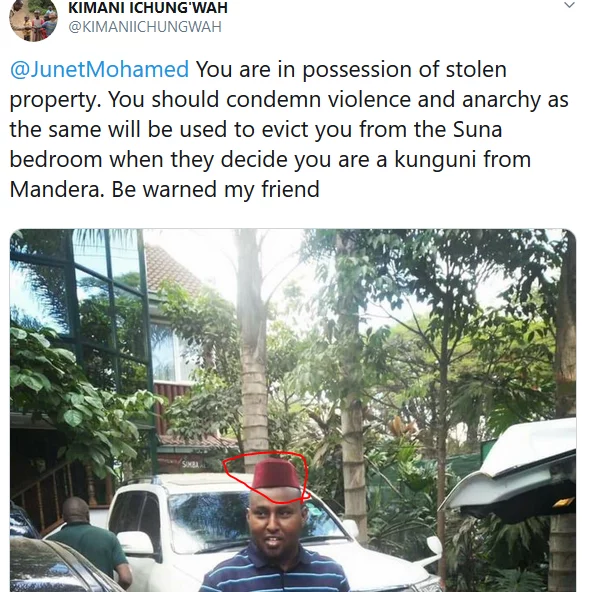589x592 pixels.
Task: Click the word "Suna" in the tweet
Action: click(x=477, y=129)
